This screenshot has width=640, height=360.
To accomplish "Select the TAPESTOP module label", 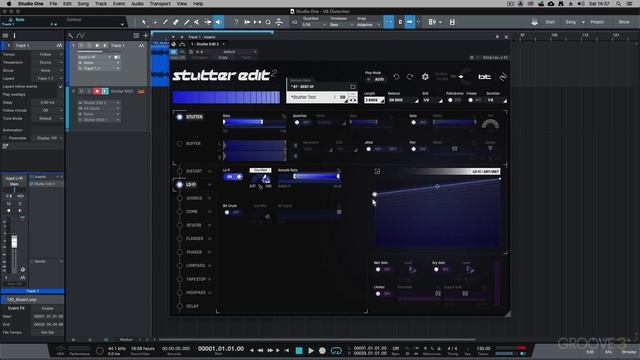I will click(x=196, y=279).
